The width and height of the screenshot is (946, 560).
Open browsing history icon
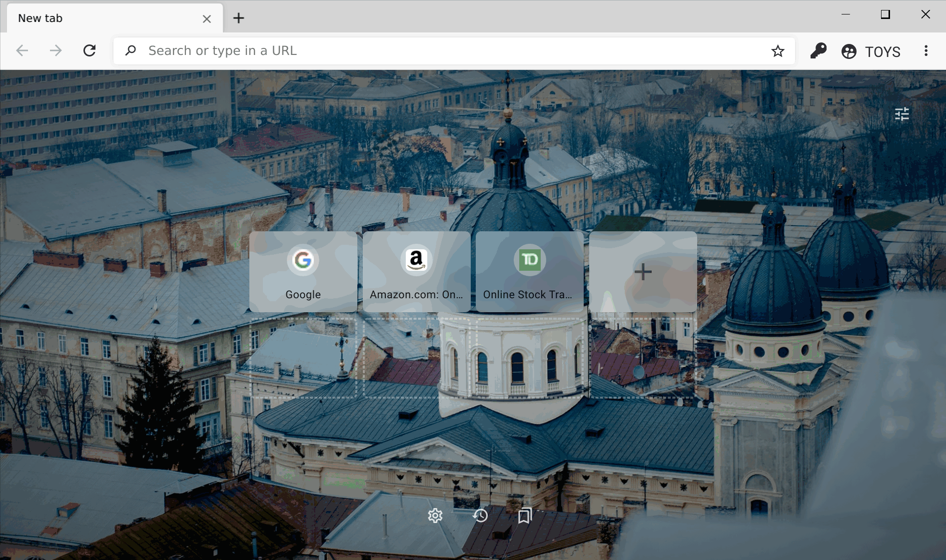(x=480, y=516)
